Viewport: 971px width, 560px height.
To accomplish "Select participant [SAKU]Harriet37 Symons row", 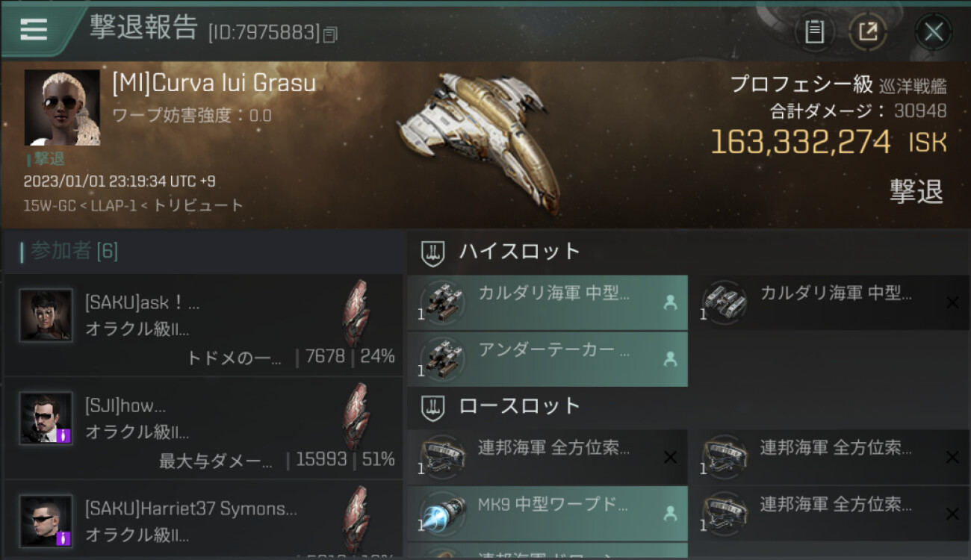I will coord(203,520).
